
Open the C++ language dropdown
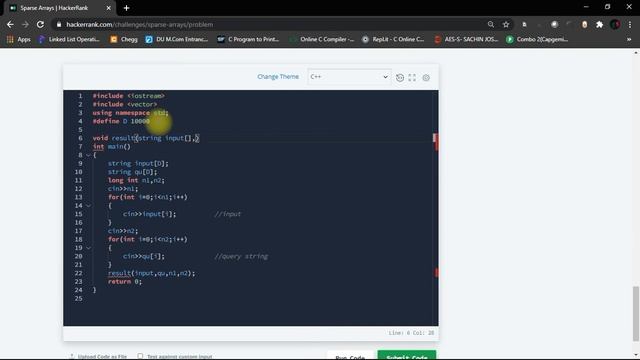[349, 77]
